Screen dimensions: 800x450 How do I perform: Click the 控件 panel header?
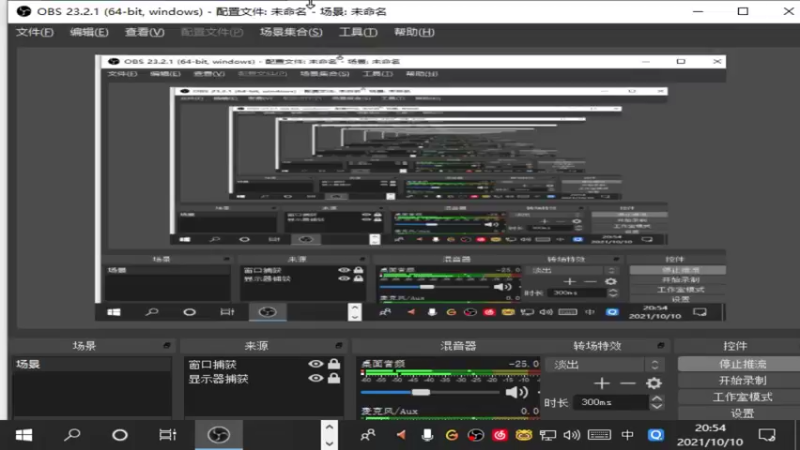coord(735,345)
